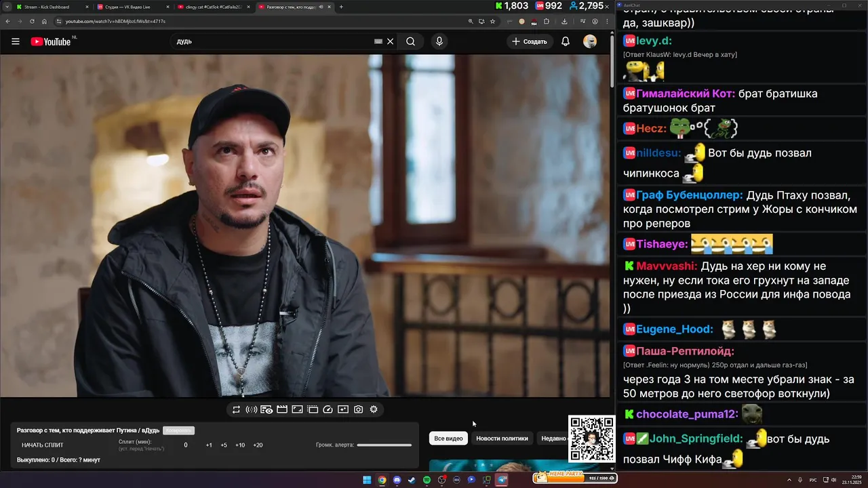This screenshot has height=488, width=868.
Task: Open Chrome from the Windows taskbar
Action: pos(382,480)
